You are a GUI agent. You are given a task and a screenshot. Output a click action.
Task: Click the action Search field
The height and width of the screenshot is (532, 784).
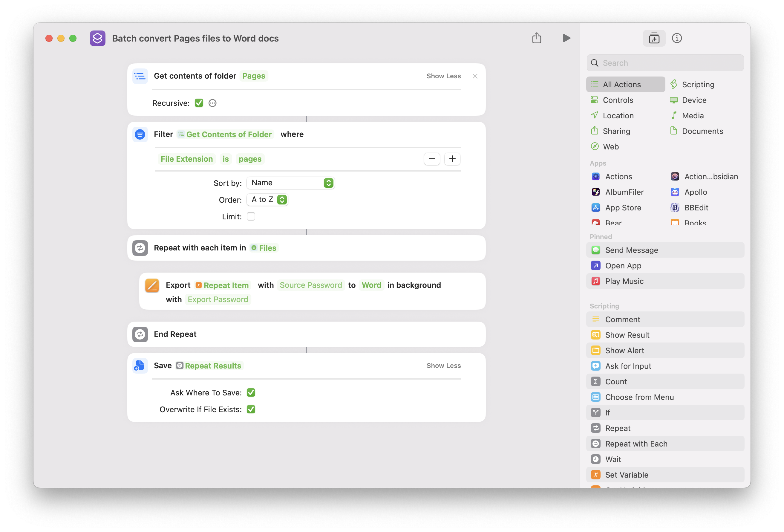[665, 63]
